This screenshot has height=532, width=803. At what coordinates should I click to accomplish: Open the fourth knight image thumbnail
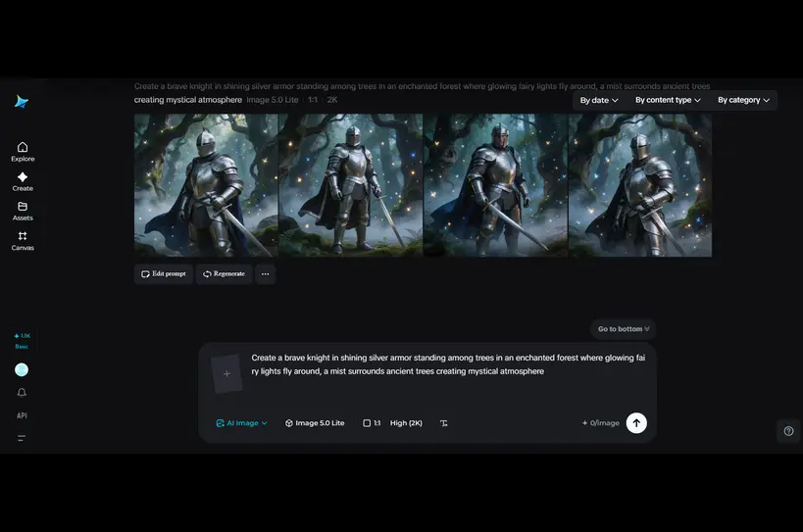[640, 185]
